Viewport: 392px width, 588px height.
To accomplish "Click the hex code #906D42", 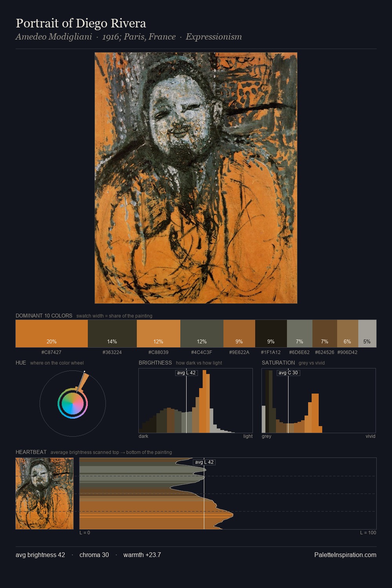I will point(347,352).
